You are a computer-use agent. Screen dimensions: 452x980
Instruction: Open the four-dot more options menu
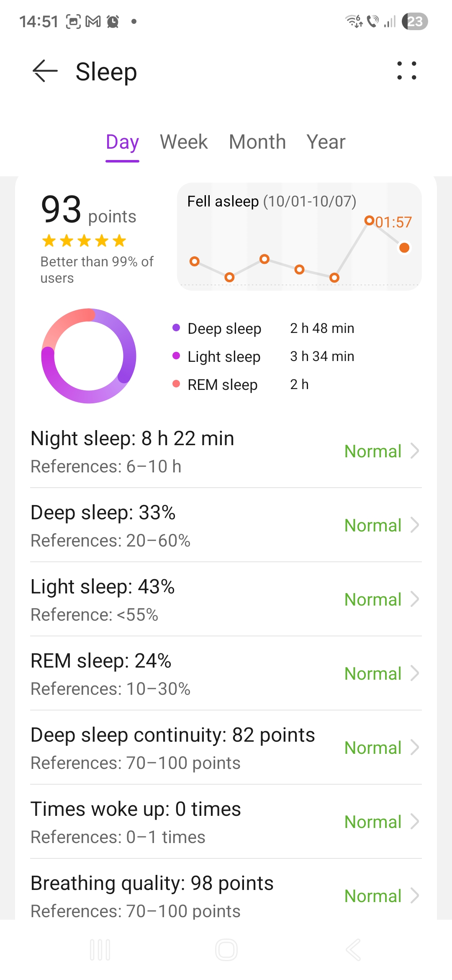(406, 71)
